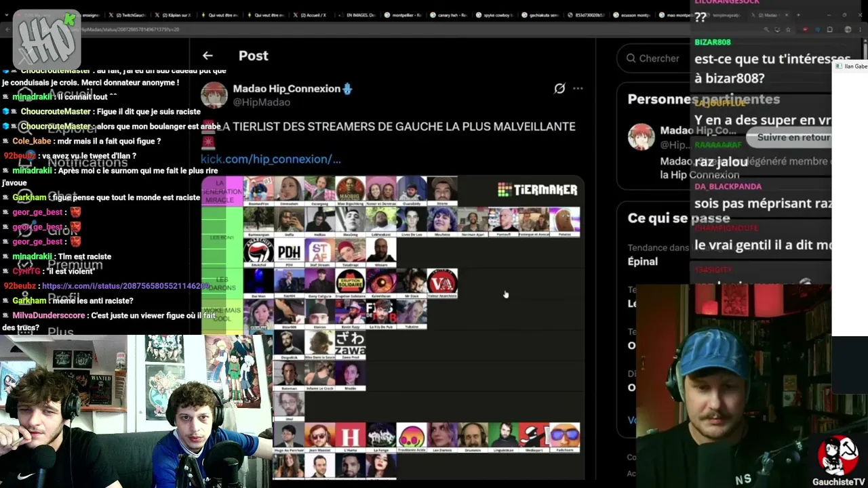The width and height of the screenshot is (868, 488).
Task: Click the search magnifier icon
Action: coord(631,58)
